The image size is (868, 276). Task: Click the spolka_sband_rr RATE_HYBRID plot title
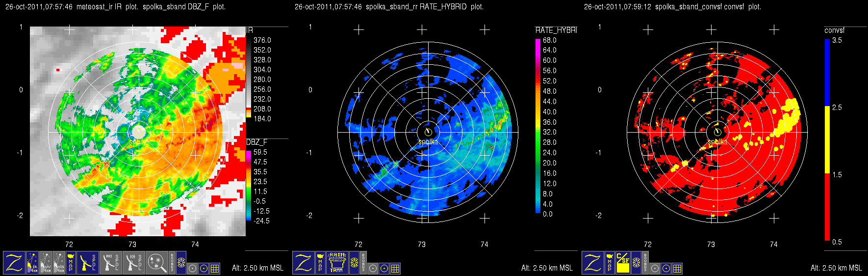pyautogui.click(x=425, y=7)
